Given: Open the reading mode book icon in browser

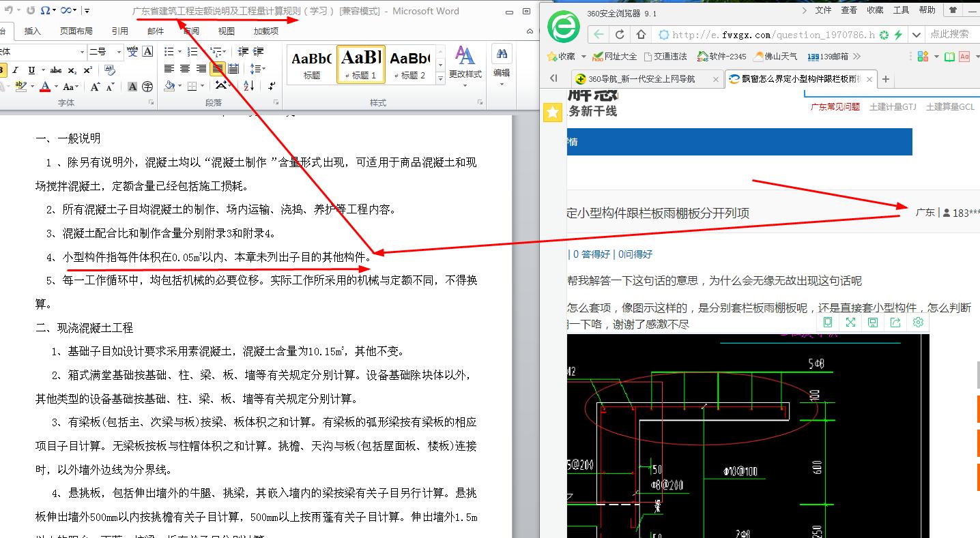Looking at the screenshot, I should [x=949, y=57].
